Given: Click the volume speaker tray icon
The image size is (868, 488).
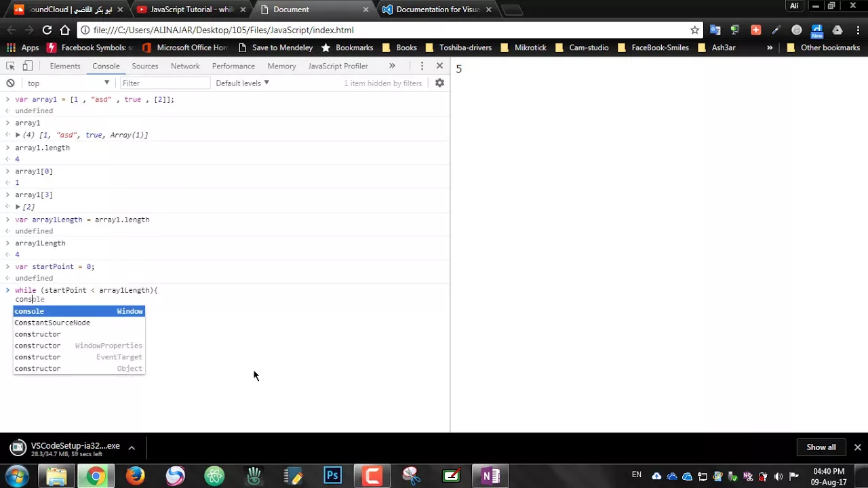Looking at the screenshot, I should click(778, 476).
